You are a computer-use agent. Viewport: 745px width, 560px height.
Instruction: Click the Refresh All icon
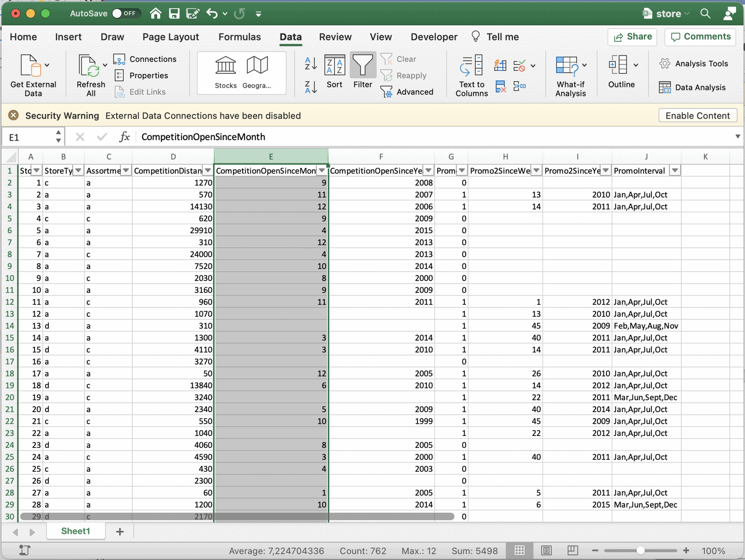(x=88, y=66)
